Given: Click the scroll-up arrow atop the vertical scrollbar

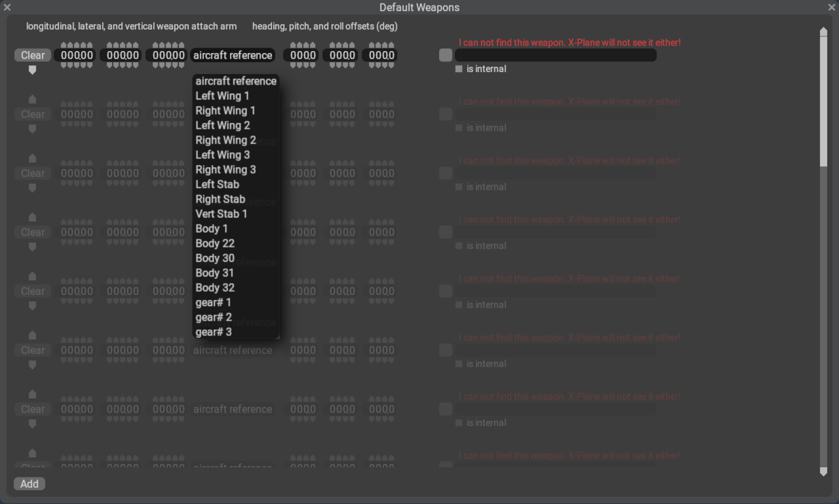Looking at the screenshot, I should (x=823, y=32).
